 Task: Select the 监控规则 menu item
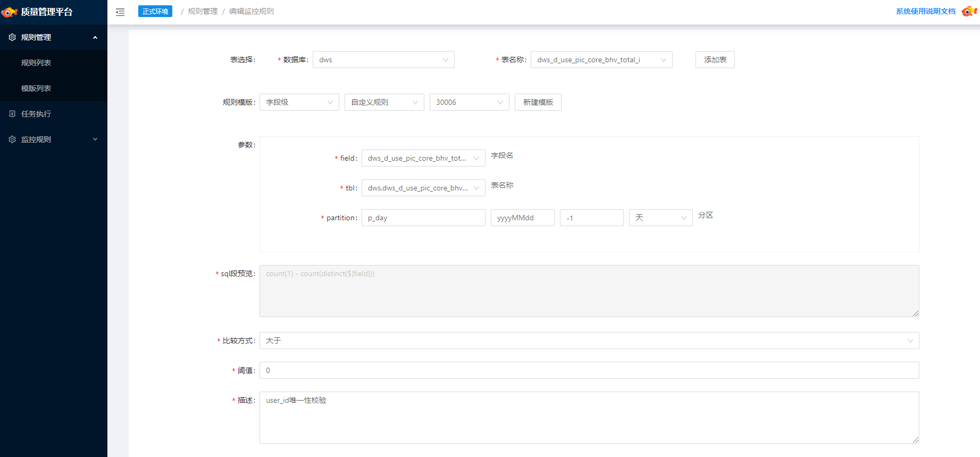click(54, 139)
